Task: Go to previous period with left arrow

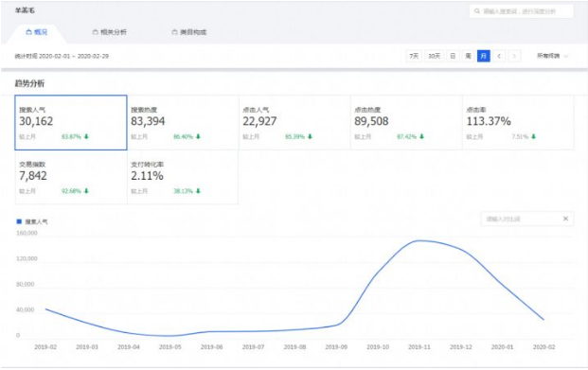Action: [x=499, y=56]
